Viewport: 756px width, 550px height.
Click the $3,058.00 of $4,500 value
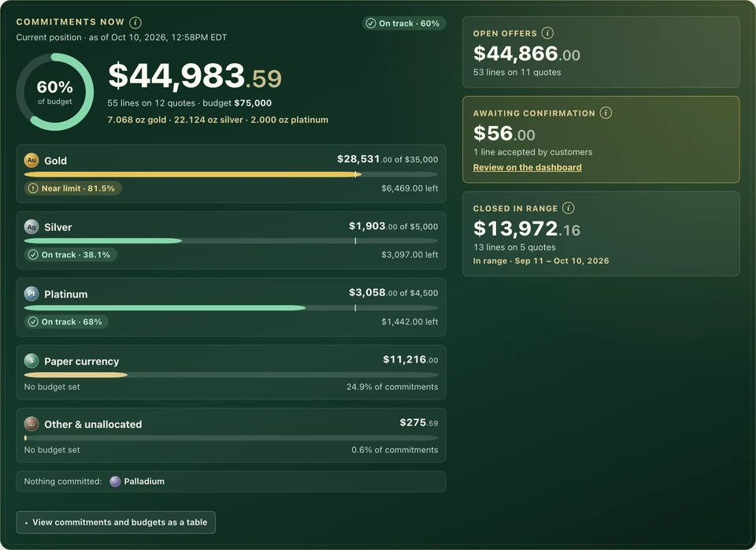click(394, 293)
